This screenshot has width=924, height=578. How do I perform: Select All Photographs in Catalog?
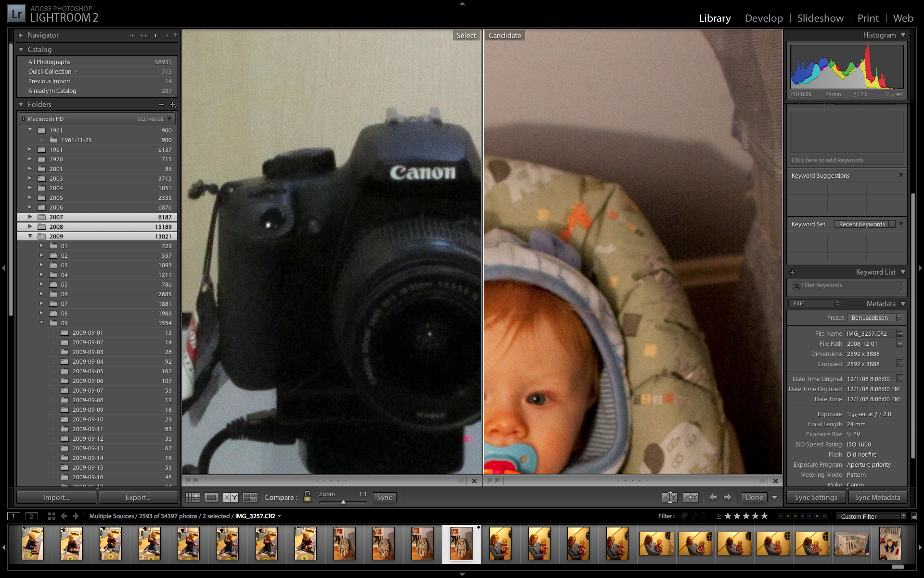tap(98, 62)
